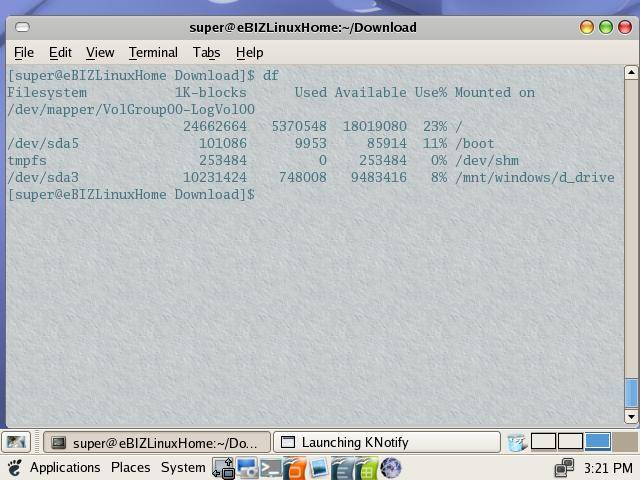The height and width of the screenshot is (480, 640).
Task: Open the Tabs menu in terminal
Action: point(206,52)
